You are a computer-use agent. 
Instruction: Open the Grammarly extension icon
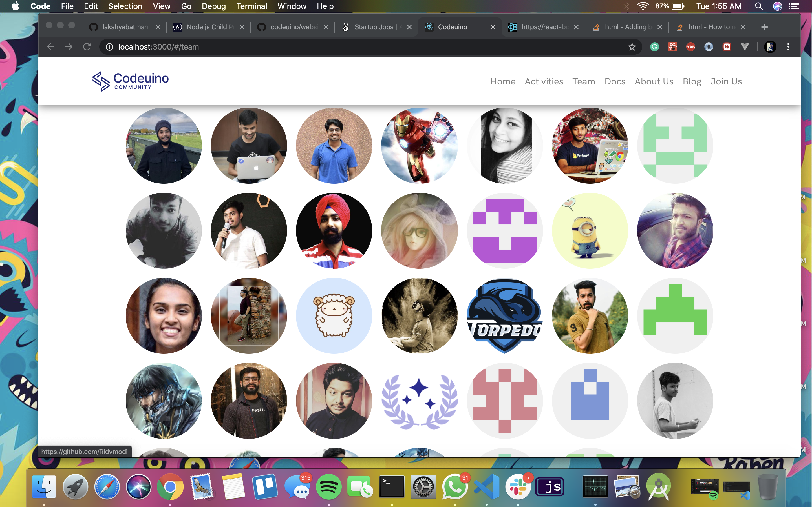(x=654, y=47)
